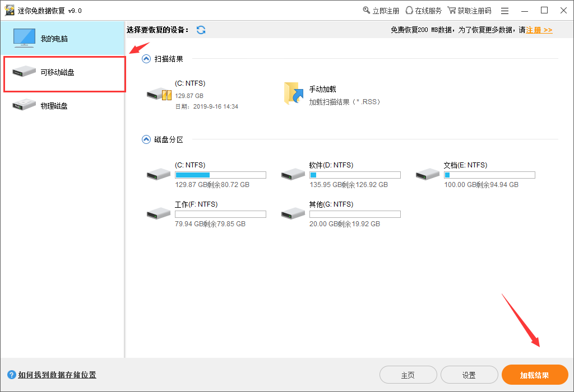Close the 迷你兔数据恢复 window
This screenshot has height=392, width=574.
tap(564, 11)
